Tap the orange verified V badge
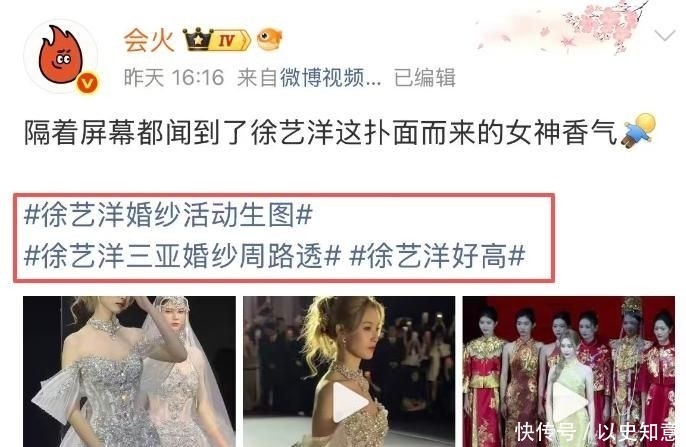Viewport: 686px width, 447px height. point(88,83)
